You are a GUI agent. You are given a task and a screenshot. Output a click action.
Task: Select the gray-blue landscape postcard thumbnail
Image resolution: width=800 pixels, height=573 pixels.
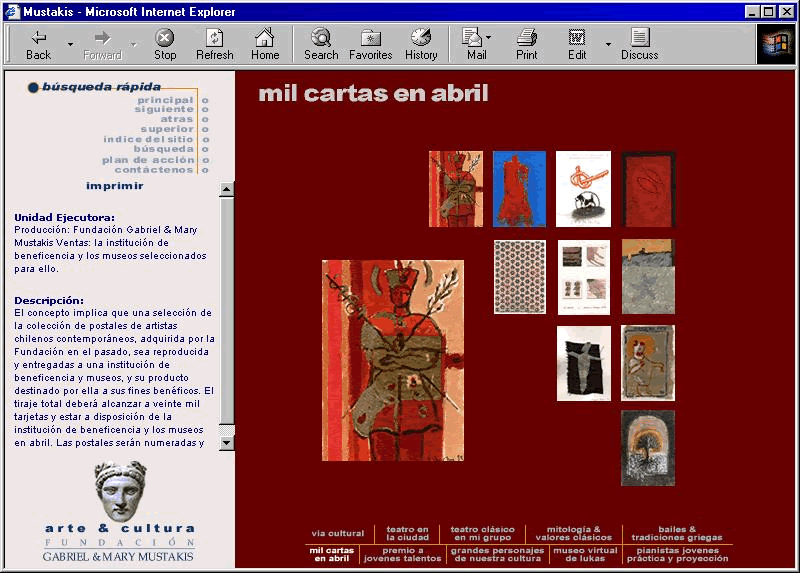coord(648,277)
